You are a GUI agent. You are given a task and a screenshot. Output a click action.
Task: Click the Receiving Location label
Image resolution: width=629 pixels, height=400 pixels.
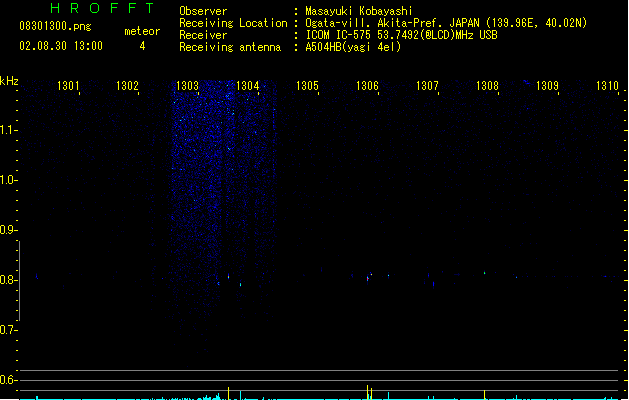(x=233, y=23)
